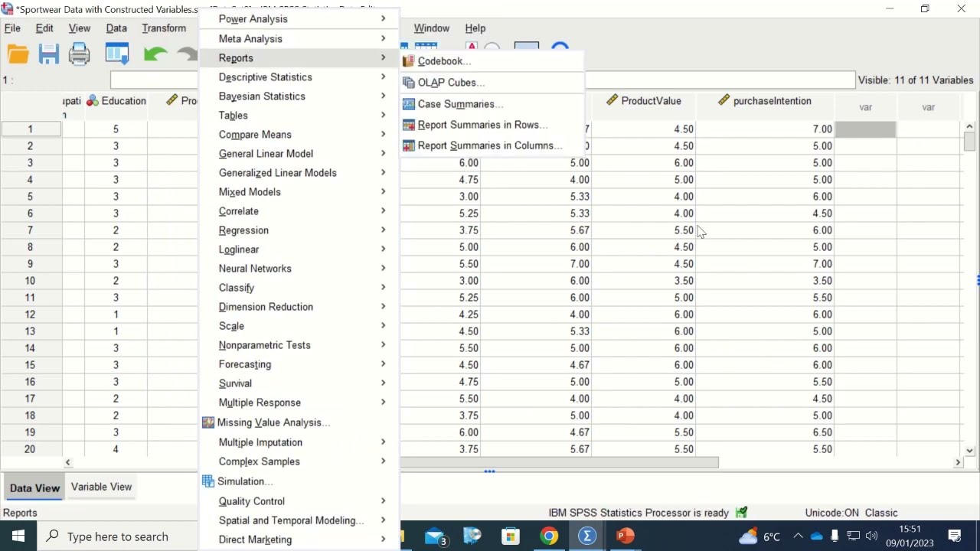The height and width of the screenshot is (551, 980).
Task: Expand the Compare Means submenu
Action: click(x=299, y=135)
